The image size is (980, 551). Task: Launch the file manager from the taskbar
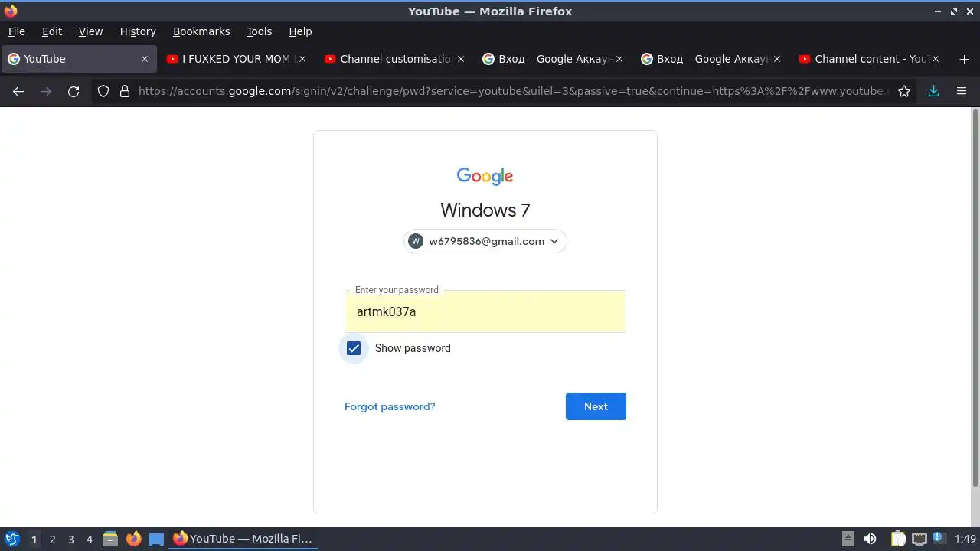pos(109,539)
